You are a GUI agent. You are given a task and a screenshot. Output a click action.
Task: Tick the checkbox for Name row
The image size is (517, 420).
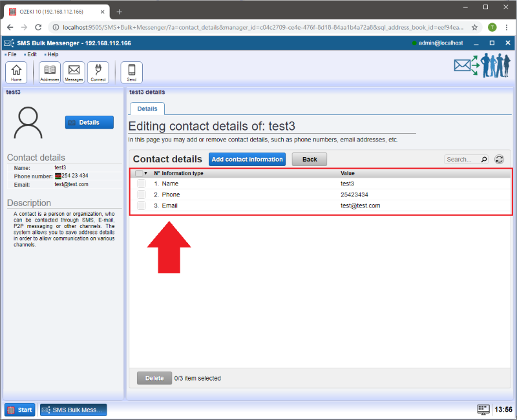(141, 184)
